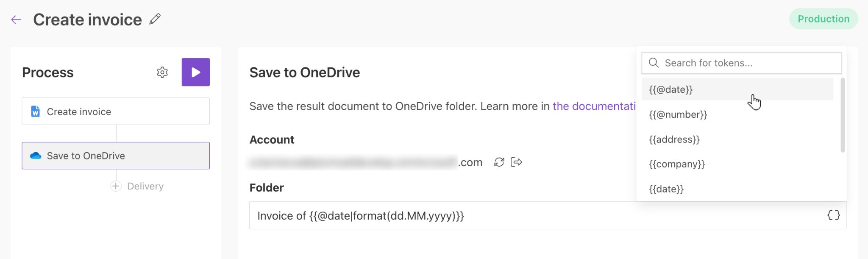Pick the {{address}} token
Screen dimensions: 868x259
click(673, 139)
